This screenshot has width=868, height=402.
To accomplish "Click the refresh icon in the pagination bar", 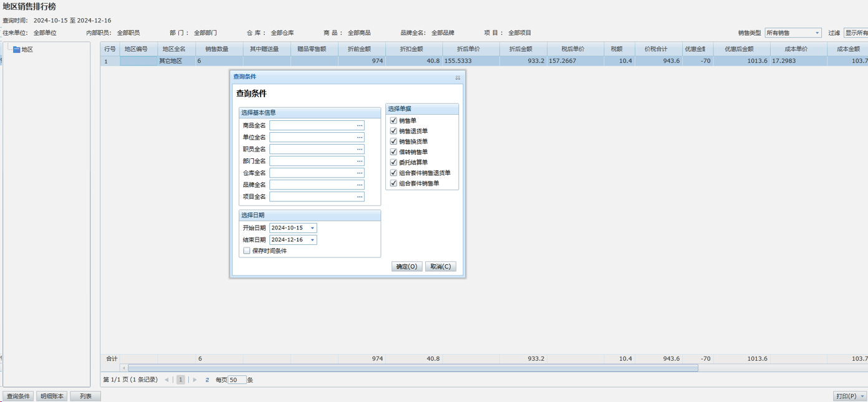I will click(207, 380).
